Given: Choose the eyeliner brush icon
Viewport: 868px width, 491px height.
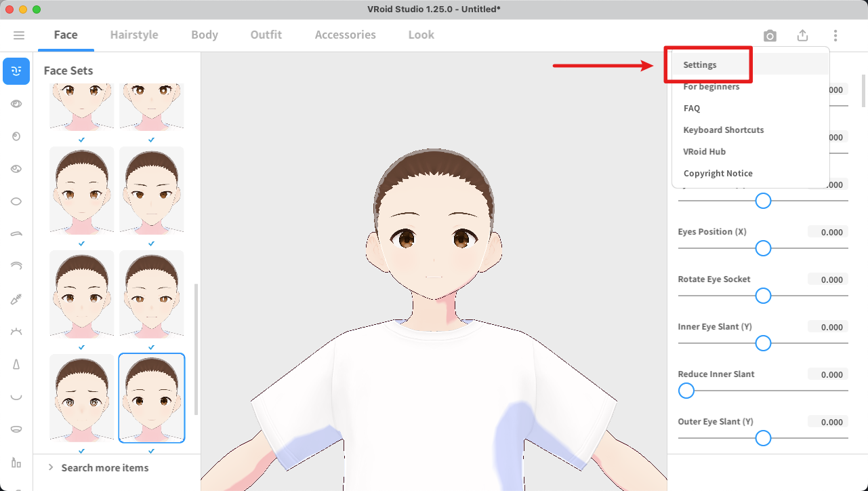Looking at the screenshot, I should tap(16, 299).
